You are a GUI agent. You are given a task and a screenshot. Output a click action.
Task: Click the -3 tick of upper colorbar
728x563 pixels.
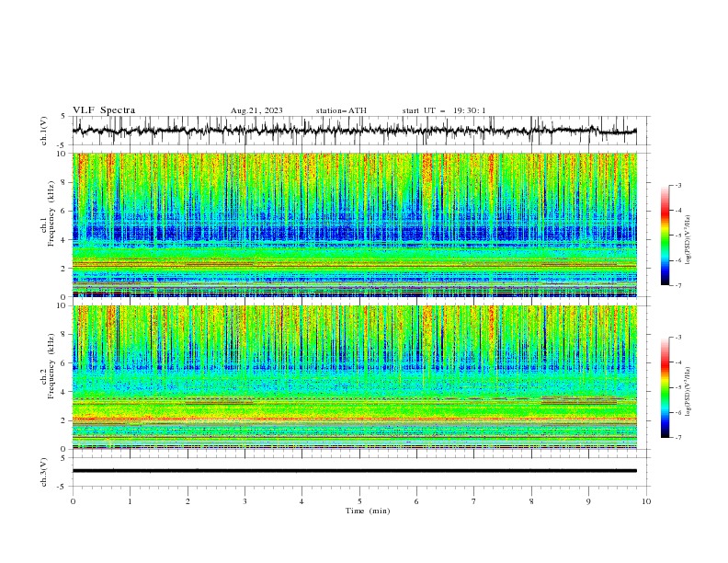[x=678, y=185]
